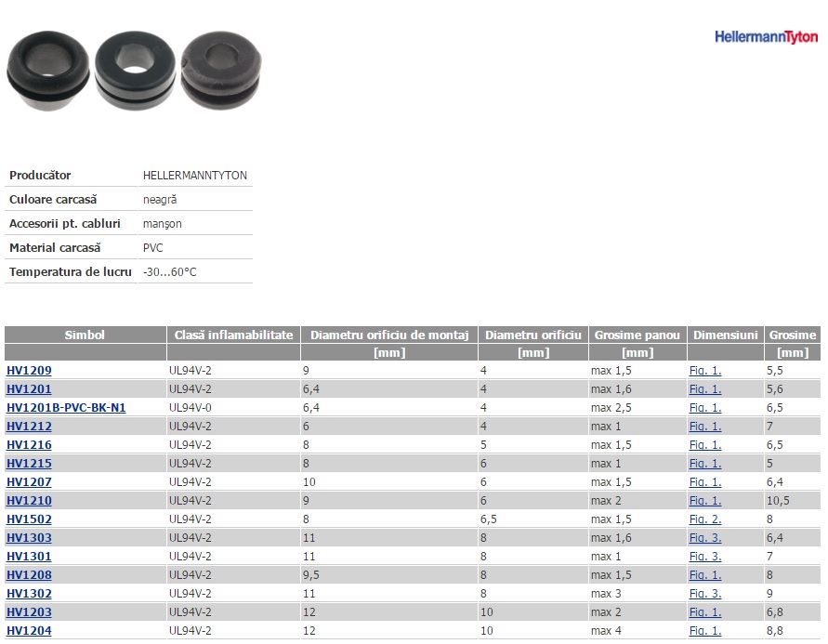This screenshot has width=828, height=644.
Task: Select the '-30...60°C' temperature value
Action: point(169,272)
